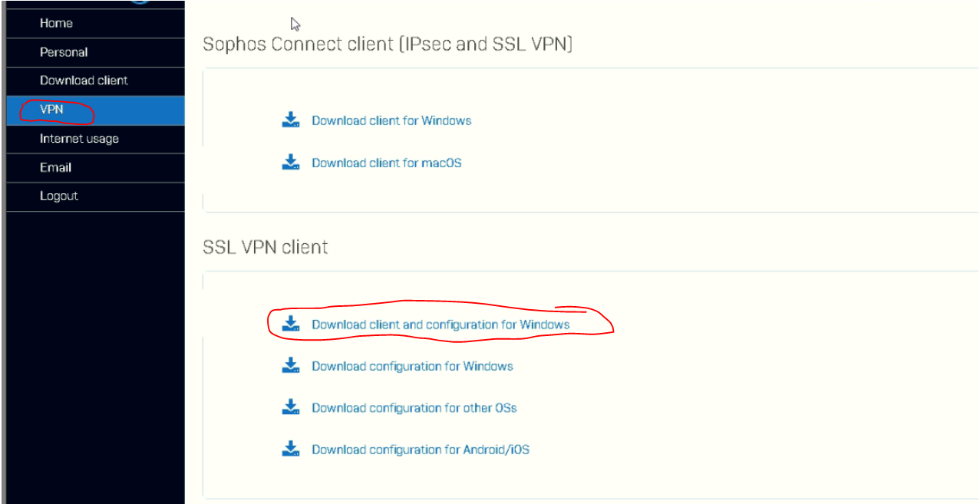
Task: Go to Personal in the sidebar
Action: 64,52
